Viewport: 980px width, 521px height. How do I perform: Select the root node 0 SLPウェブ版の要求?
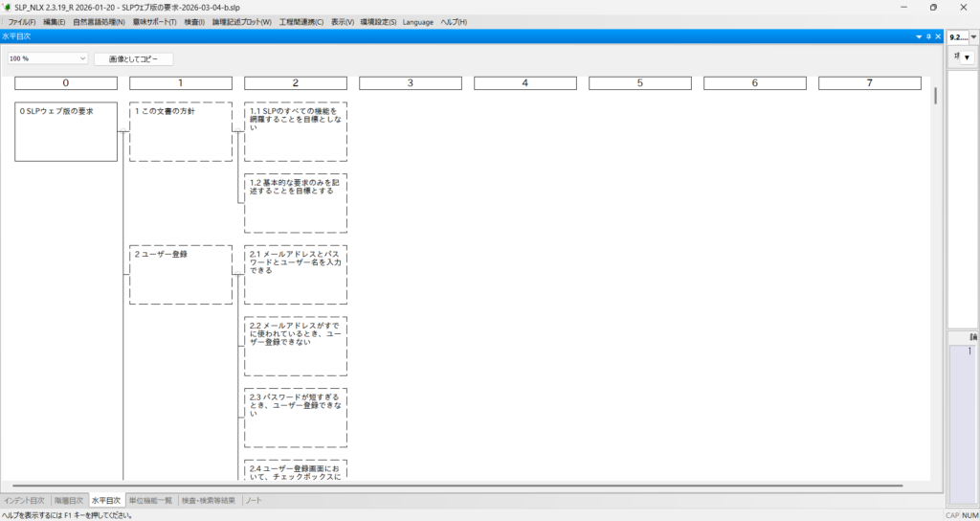(x=66, y=131)
